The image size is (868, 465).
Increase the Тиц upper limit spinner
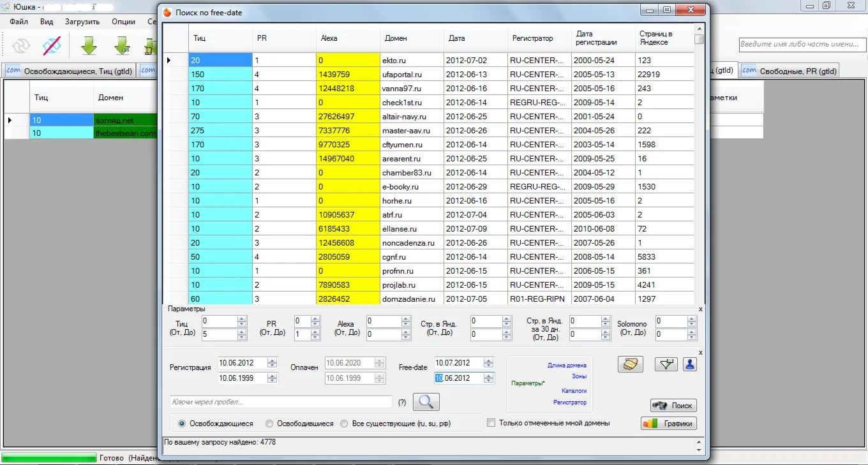click(241, 332)
